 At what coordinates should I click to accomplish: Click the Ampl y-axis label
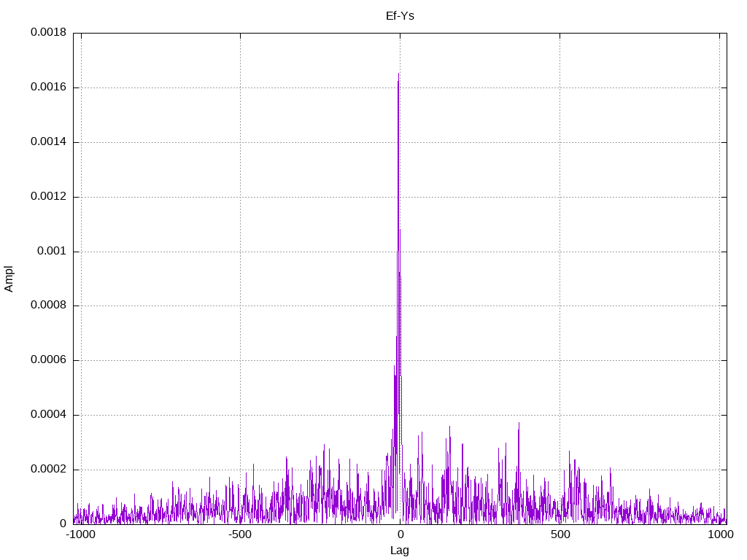pos(9,279)
